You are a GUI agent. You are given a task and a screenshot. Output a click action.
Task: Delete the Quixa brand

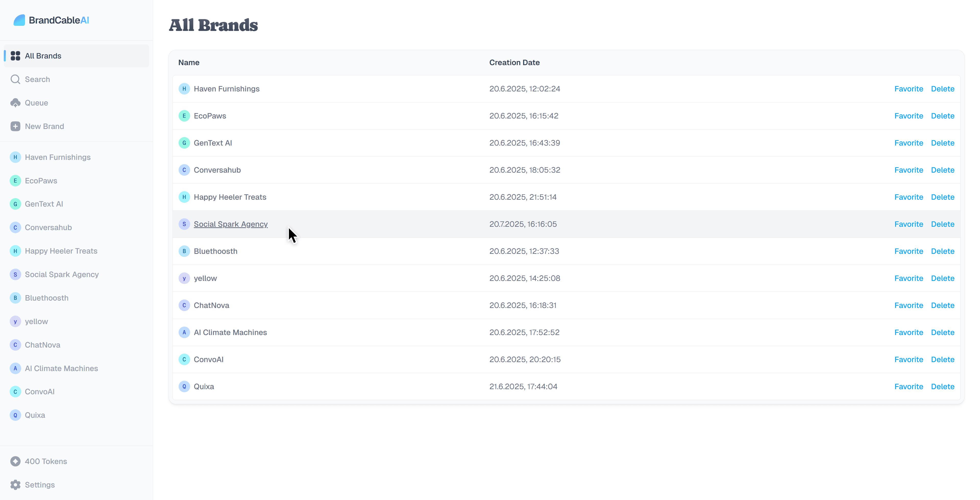(942, 387)
